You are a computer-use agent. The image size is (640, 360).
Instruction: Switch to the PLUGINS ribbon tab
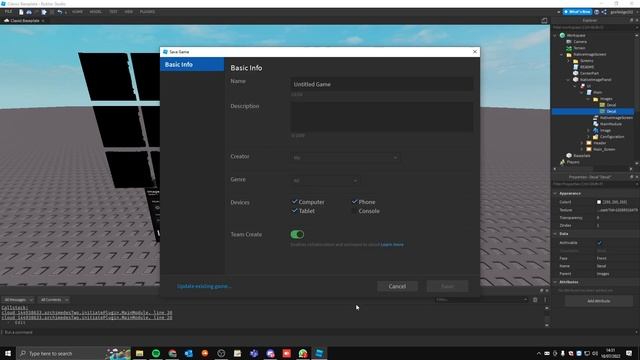pos(147,12)
